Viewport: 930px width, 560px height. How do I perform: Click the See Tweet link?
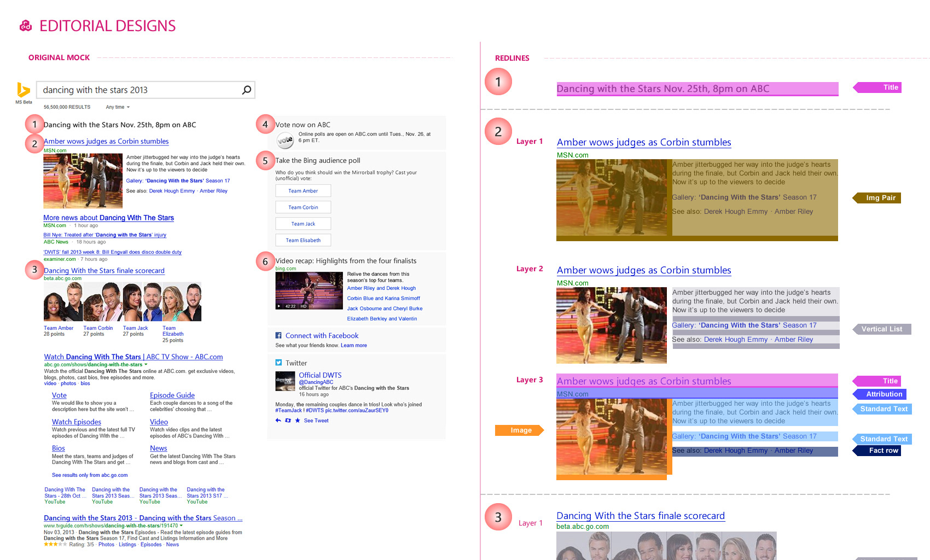[x=316, y=421]
